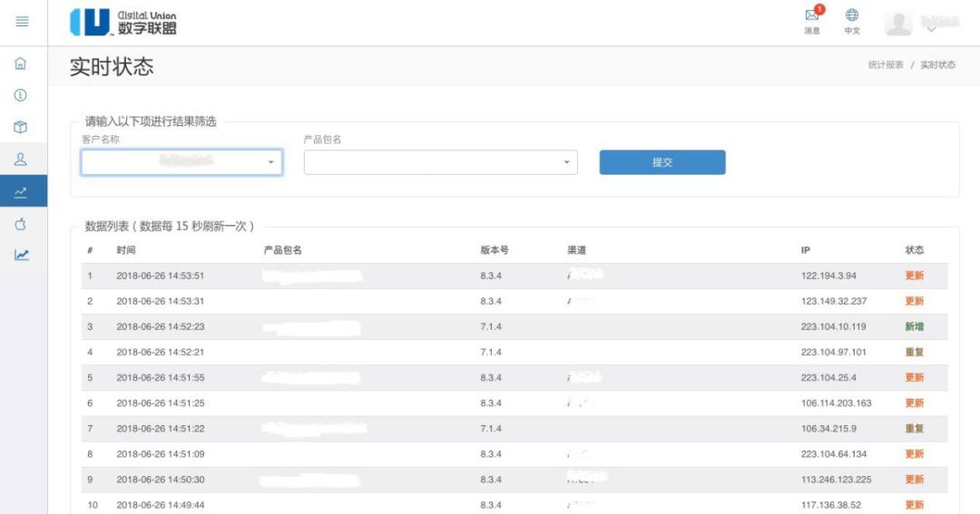Select timestamp 2018-06-26 14:51:55

point(160,378)
